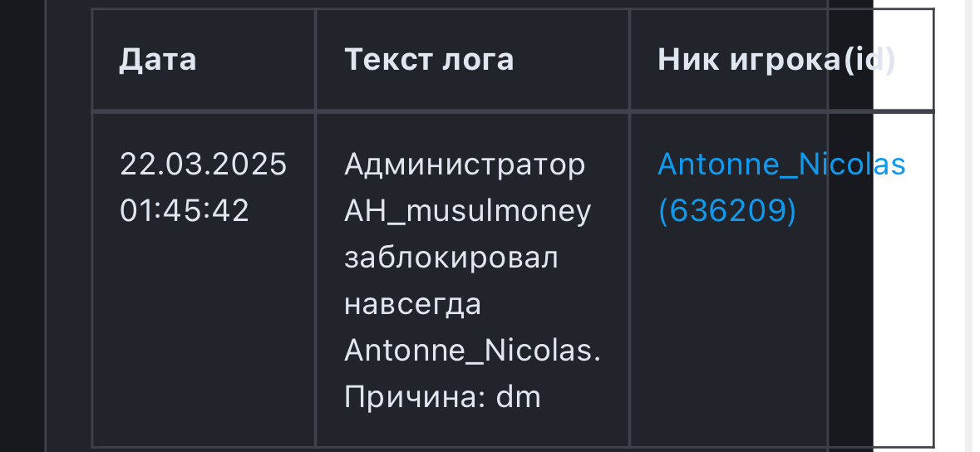Screen dimensions: 980x452
Task: Sort by the Дата column header
Action: pos(158,60)
